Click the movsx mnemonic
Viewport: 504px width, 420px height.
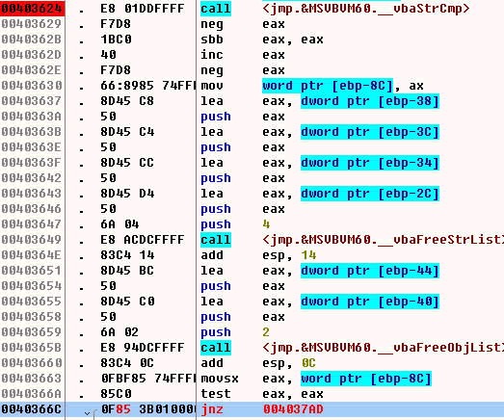click(220, 379)
